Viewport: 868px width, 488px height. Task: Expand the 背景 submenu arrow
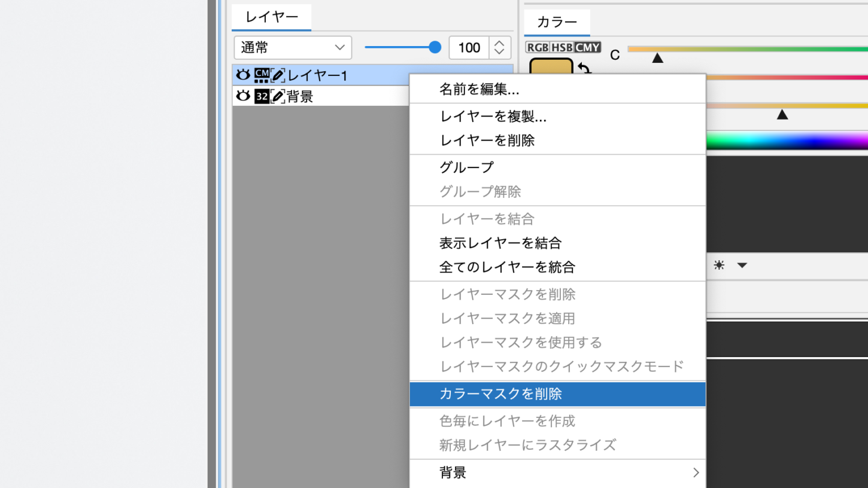[696, 472]
